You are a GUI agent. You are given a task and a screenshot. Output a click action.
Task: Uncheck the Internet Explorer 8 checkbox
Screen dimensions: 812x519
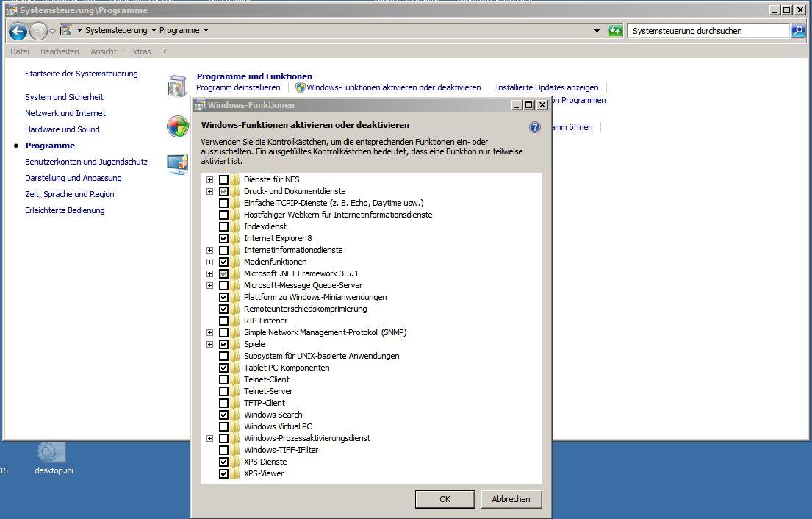click(x=223, y=239)
